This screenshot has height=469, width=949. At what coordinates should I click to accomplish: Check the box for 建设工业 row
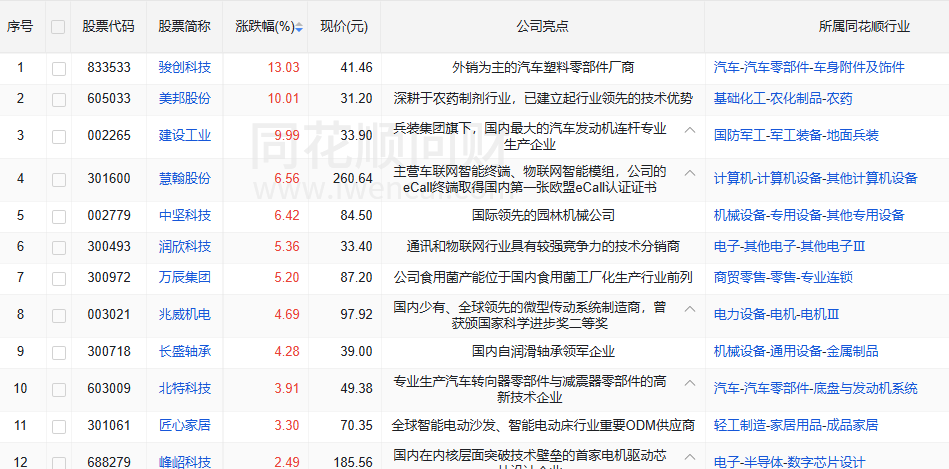click(x=59, y=137)
